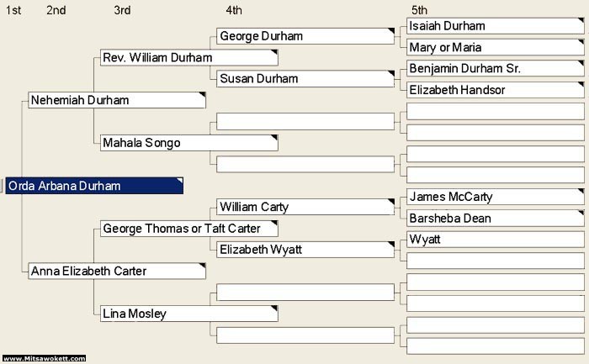
Task: Select the Barsheba Dean box
Action: [496, 218]
